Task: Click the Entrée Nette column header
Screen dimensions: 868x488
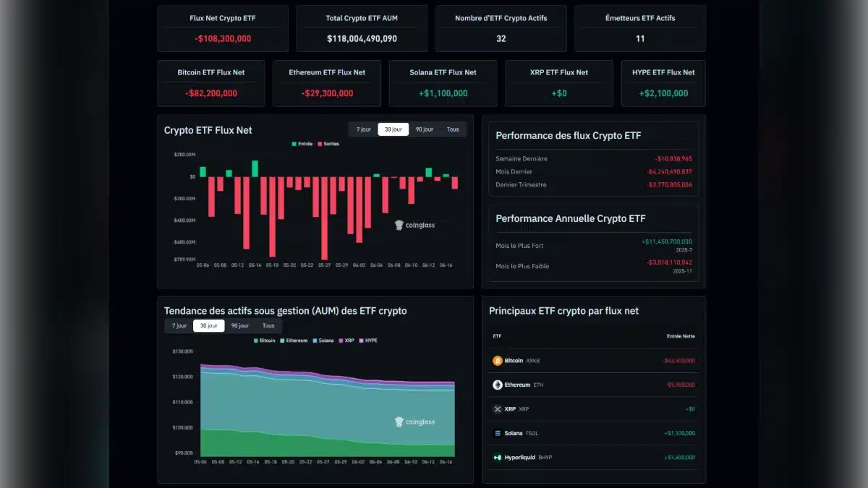Action: pos(681,336)
